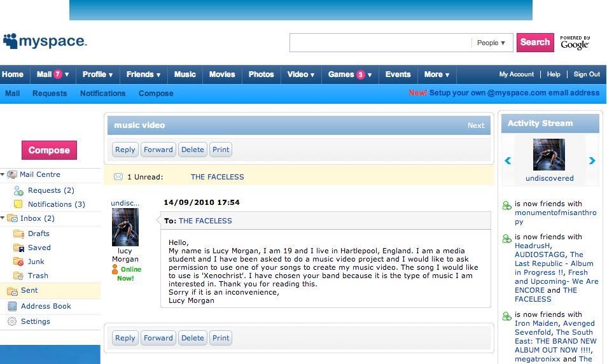Click the Trash folder icon
The width and height of the screenshot is (607, 364).
tap(18, 276)
